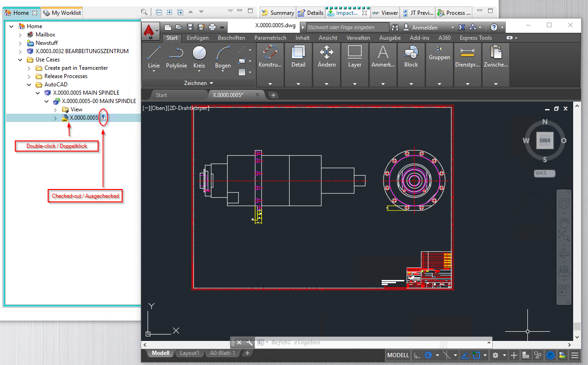Select the Linie drawing tool
The width and height of the screenshot is (588, 365).
point(154,57)
